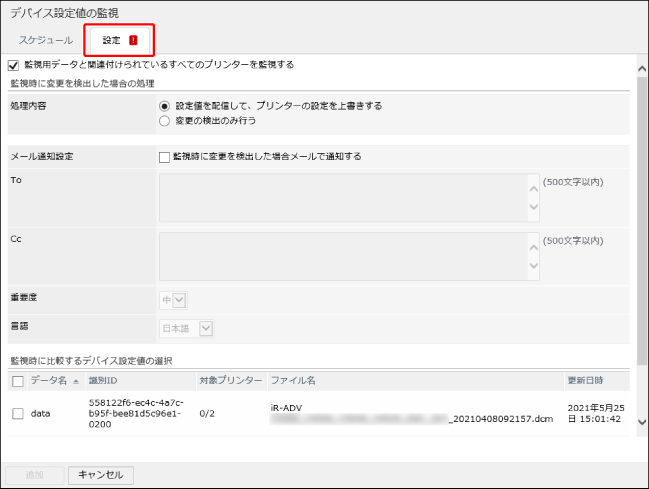Open the 設定 tab

(x=111, y=41)
